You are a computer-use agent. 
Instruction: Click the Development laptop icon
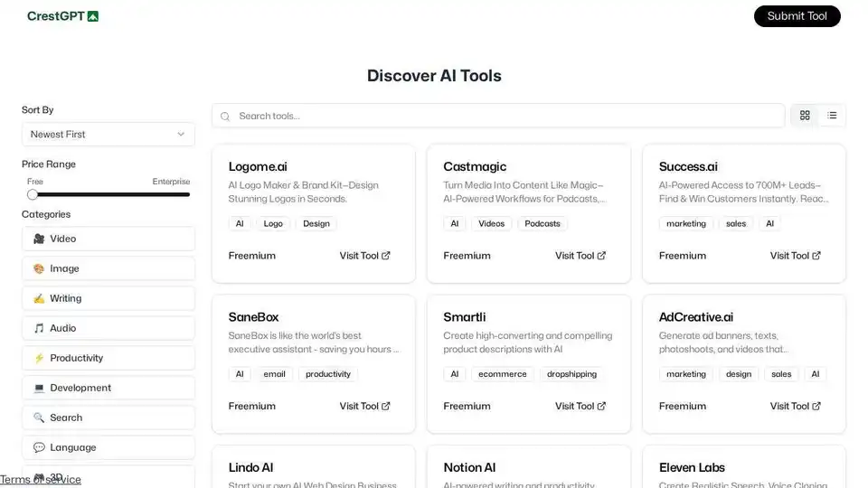click(x=39, y=388)
